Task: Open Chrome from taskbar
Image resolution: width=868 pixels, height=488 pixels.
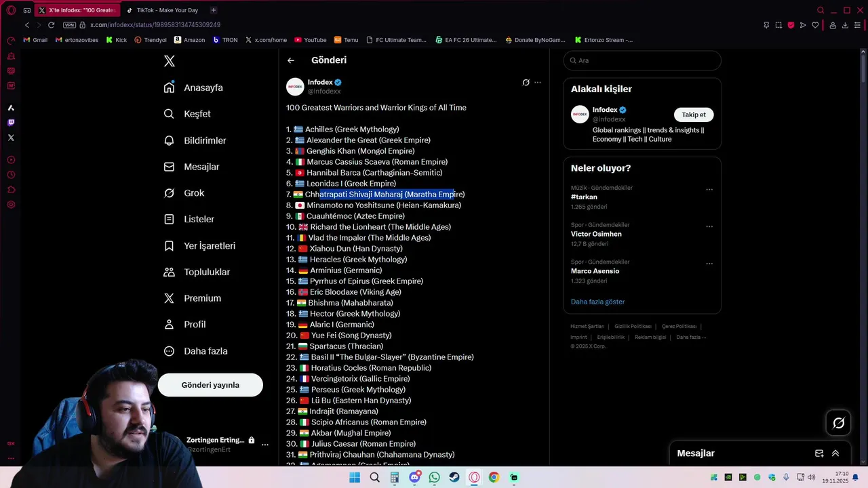Action: (494, 477)
